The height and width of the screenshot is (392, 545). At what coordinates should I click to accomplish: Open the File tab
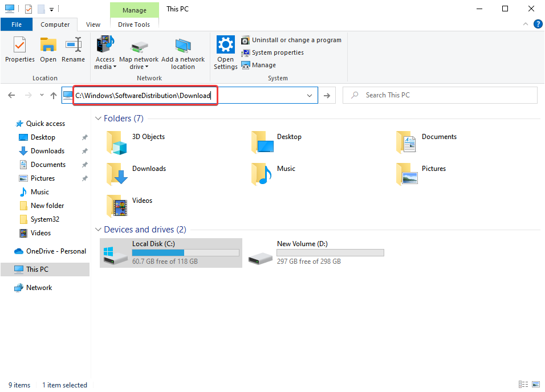tap(17, 24)
